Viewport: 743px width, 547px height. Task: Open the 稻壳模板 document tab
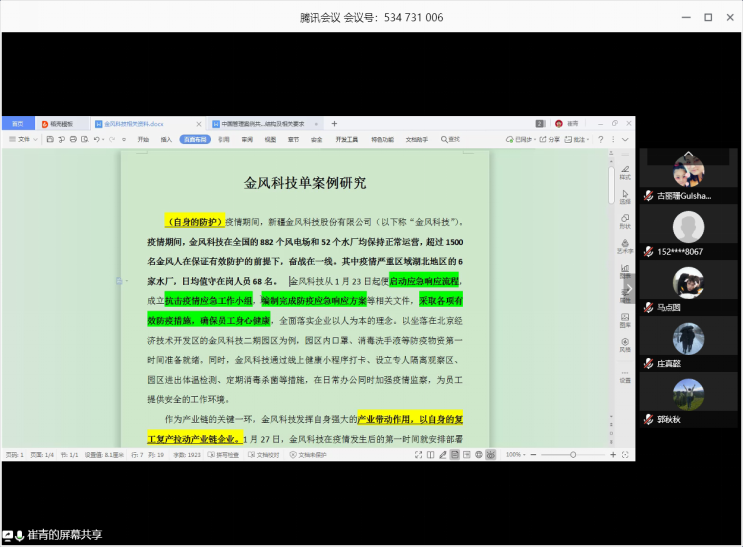pyautogui.click(x=62, y=124)
